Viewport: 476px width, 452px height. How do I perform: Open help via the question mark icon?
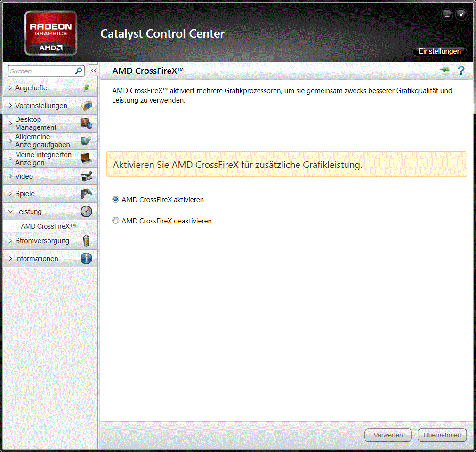point(461,71)
